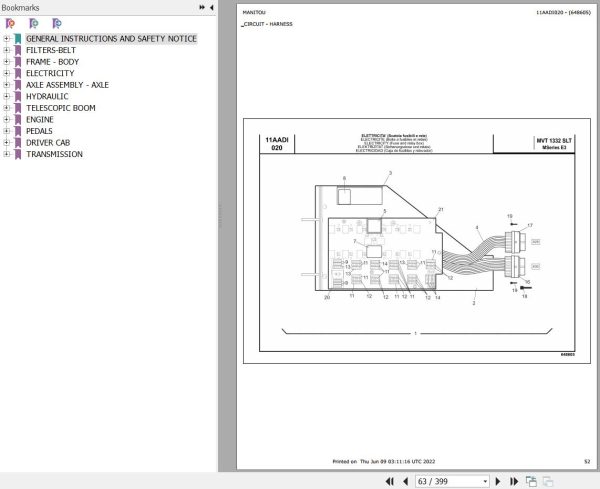The image size is (600, 489).
Task: Expand the AXLE ASSEMBLY - AXLE bookmark
Action: (6, 85)
